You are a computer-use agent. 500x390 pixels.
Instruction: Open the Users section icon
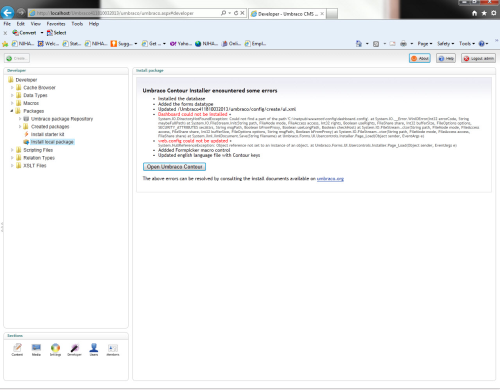(x=94, y=348)
